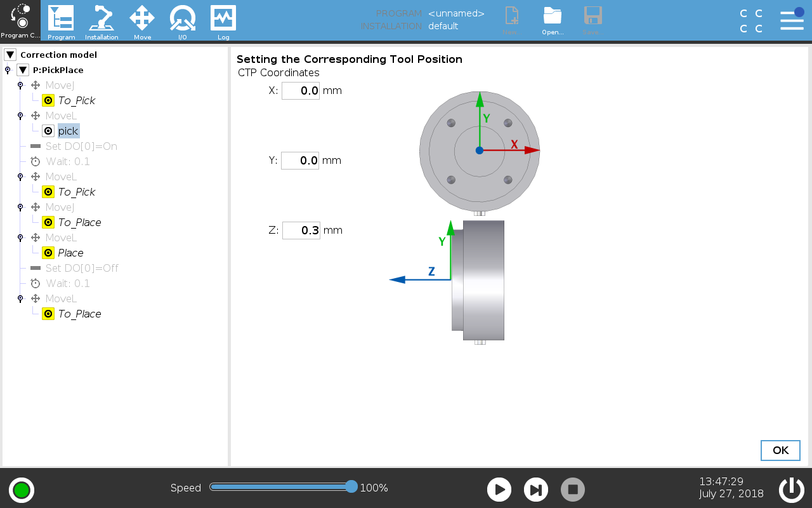
Task: Click the Z coordinate input field
Action: (301, 231)
